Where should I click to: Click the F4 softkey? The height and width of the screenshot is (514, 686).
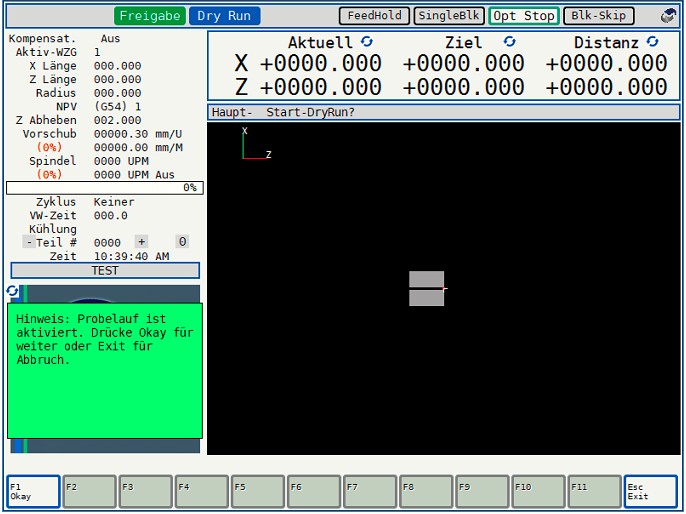(201, 492)
